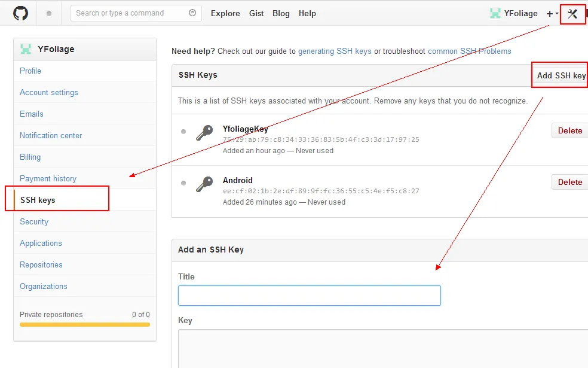Go to YFoliage username link in header
This screenshot has width=588, height=368.
pyautogui.click(x=520, y=14)
